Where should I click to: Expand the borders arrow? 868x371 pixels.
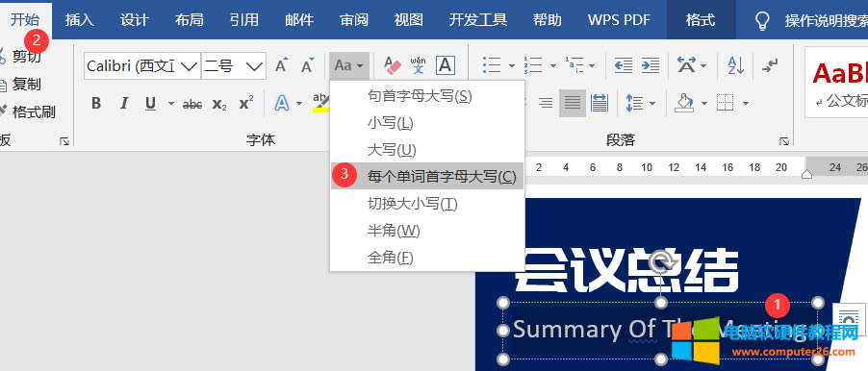pyautogui.click(x=746, y=104)
